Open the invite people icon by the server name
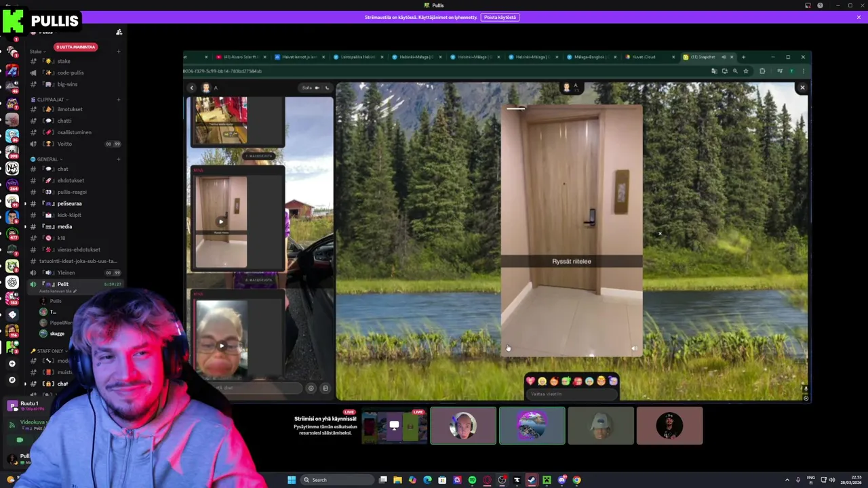Viewport: 868px width, 488px height. 119,32
